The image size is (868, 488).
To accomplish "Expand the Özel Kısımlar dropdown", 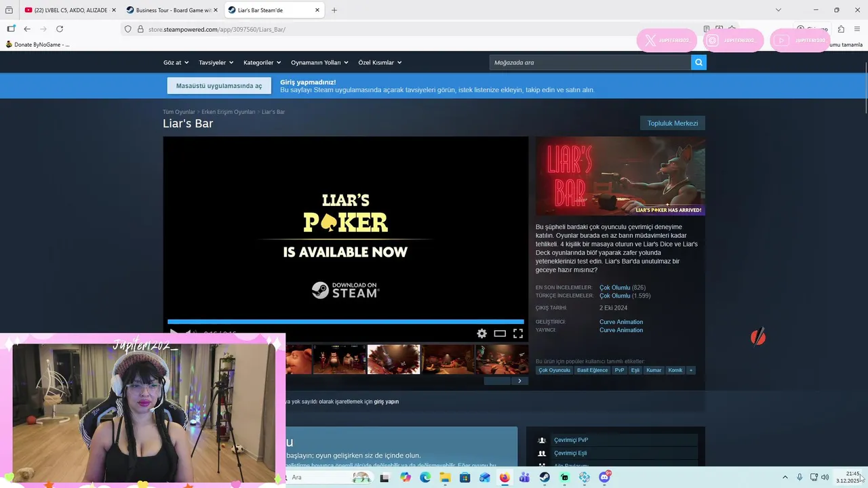I will click(380, 62).
